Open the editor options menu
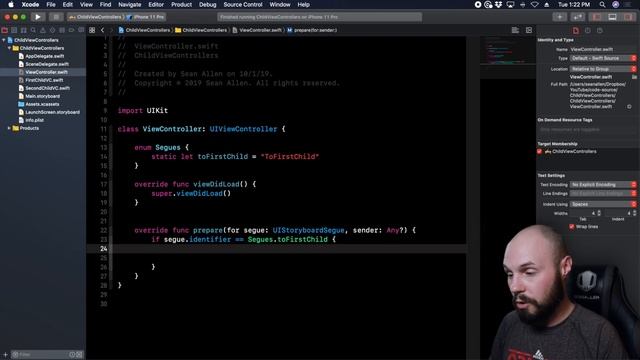This screenshot has width=640, height=360. tap(515, 30)
